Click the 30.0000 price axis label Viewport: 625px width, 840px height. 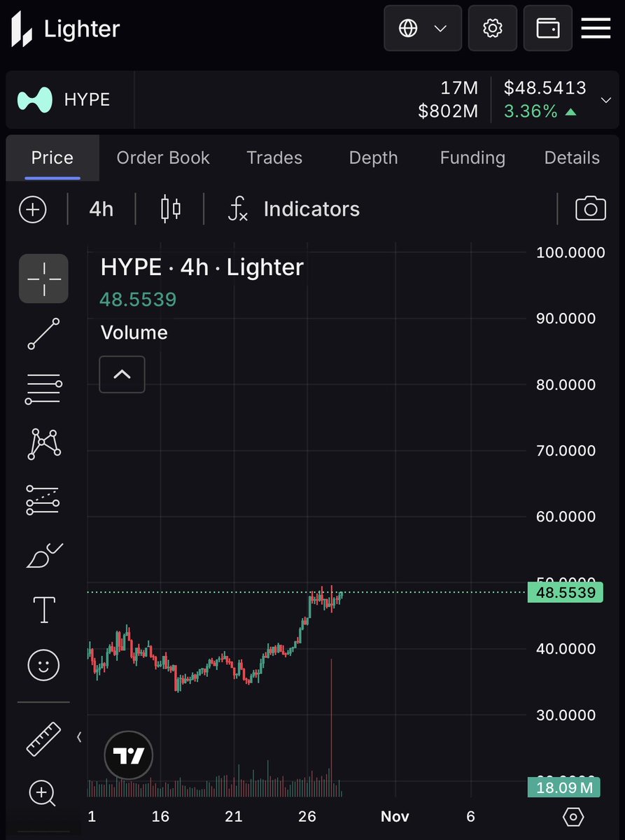tap(566, 715)
